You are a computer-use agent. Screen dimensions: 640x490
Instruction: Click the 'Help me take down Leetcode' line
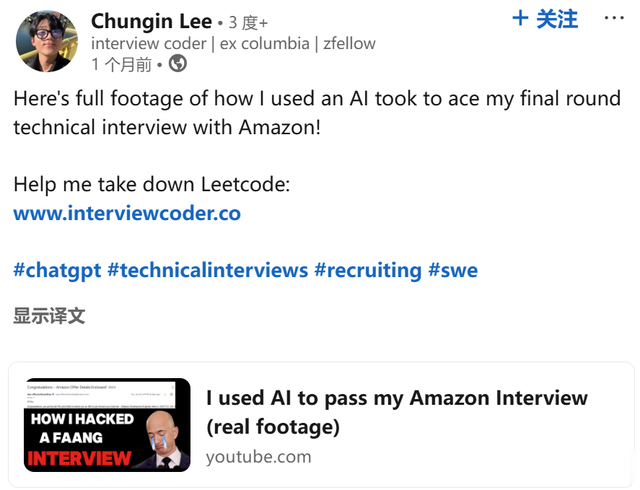click(151, 185)
